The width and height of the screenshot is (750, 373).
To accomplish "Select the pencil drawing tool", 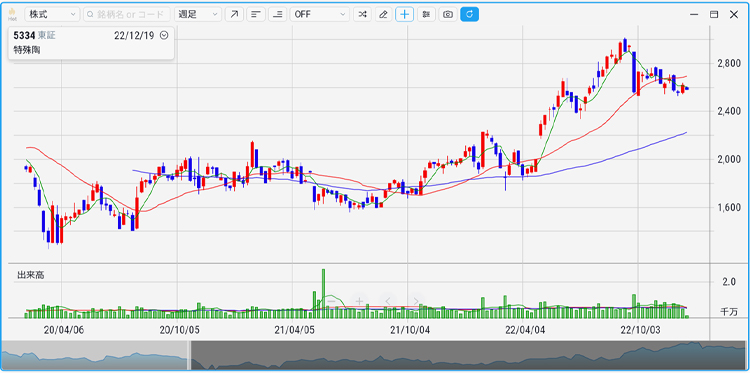I will 383,14.
